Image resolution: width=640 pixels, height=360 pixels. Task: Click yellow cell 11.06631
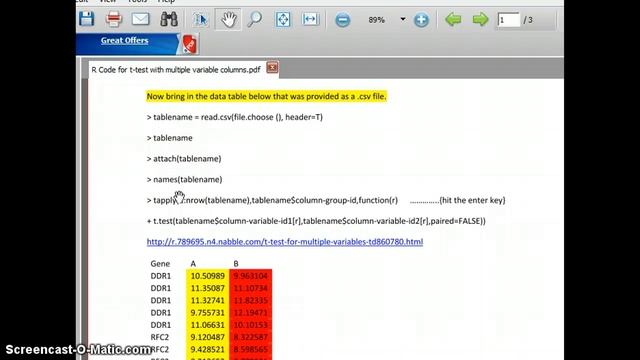[207, 325]
